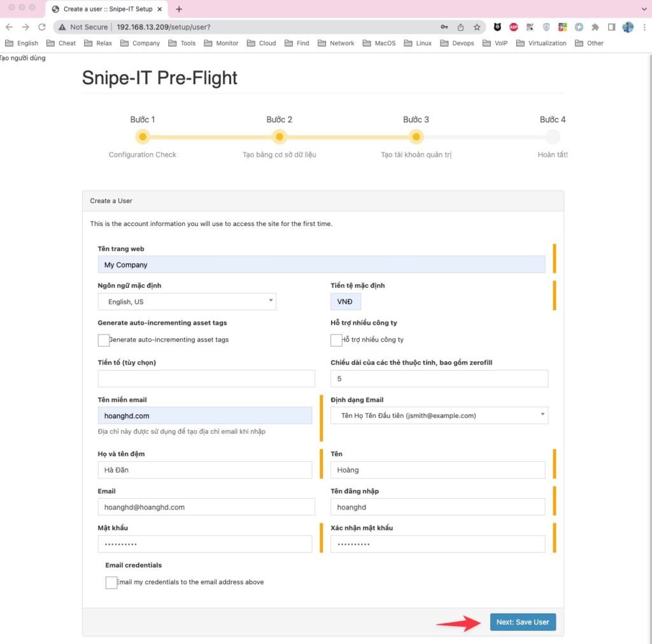652x644 pixels.
Task: Click the browser back arrow
Action: (x=9, y=27)
